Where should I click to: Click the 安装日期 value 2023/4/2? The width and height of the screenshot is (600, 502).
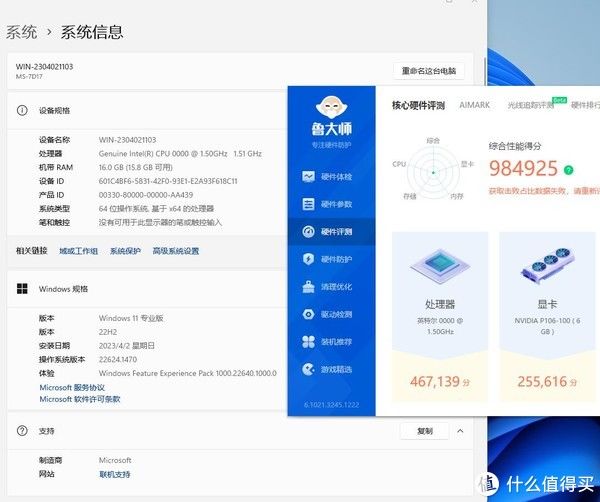click(127, 346)
